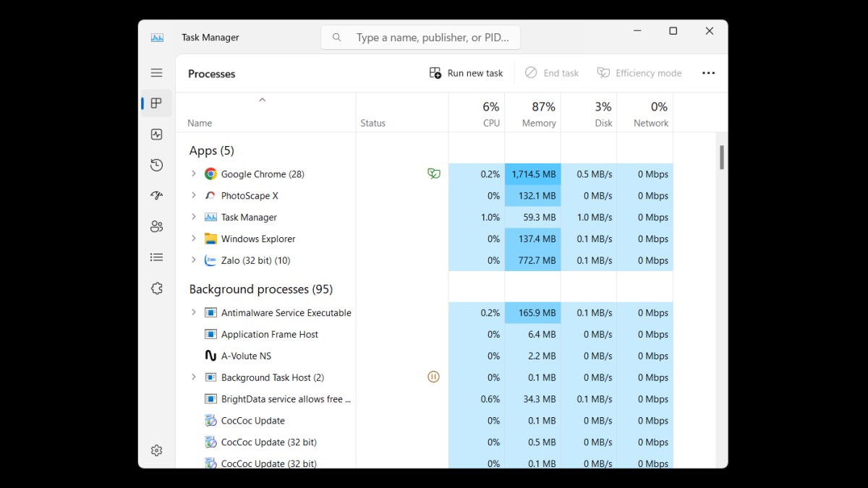
Task: Sort by the Name column header
Action: [x=265, y=113]
